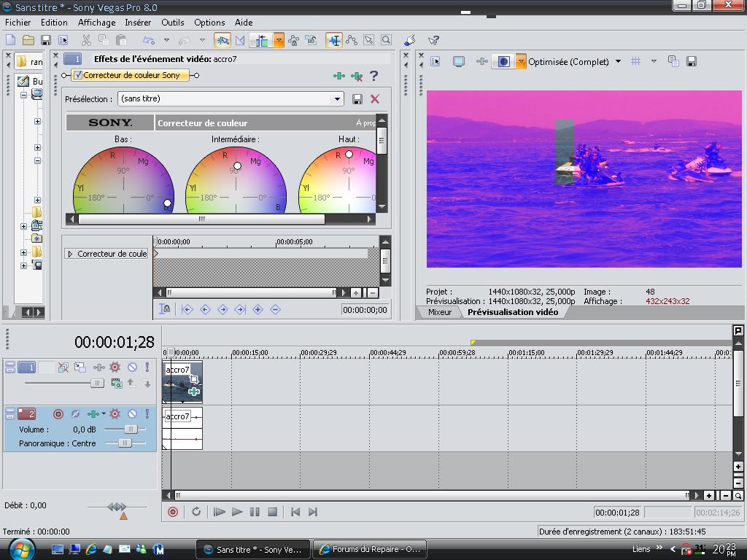Screen dimensions: 747x560
Task: Open the split screen view dropdown arrow
Action: pyautogui.click(x=521, y=61)
